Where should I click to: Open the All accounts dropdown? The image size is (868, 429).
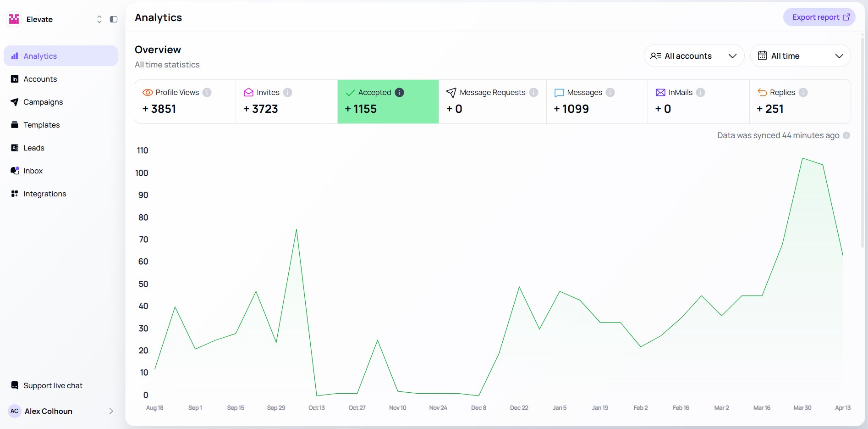(x=693, y=56)
